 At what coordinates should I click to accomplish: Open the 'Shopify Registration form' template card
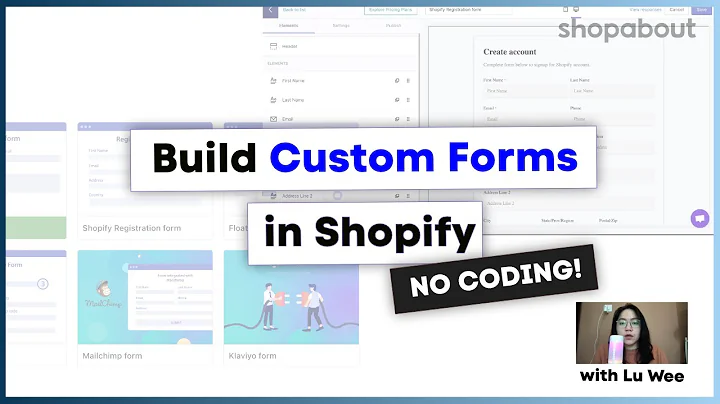[145, 180]
